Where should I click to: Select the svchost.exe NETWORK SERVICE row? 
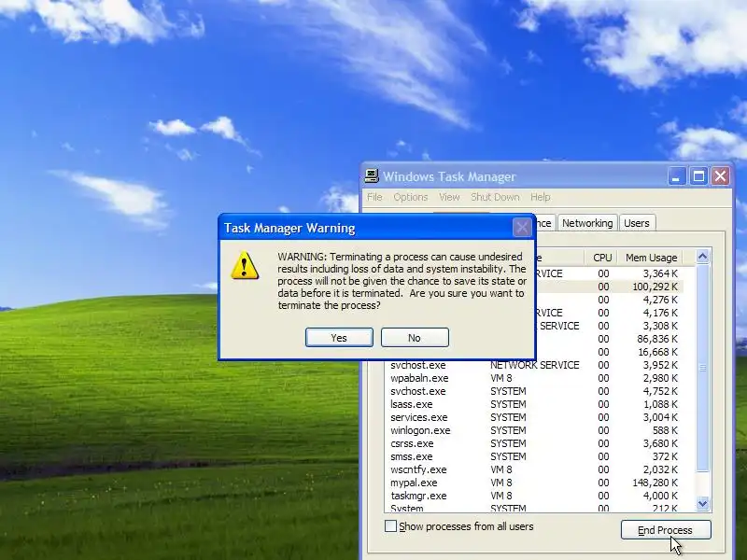pyautogui.click(x=534, y=365)
